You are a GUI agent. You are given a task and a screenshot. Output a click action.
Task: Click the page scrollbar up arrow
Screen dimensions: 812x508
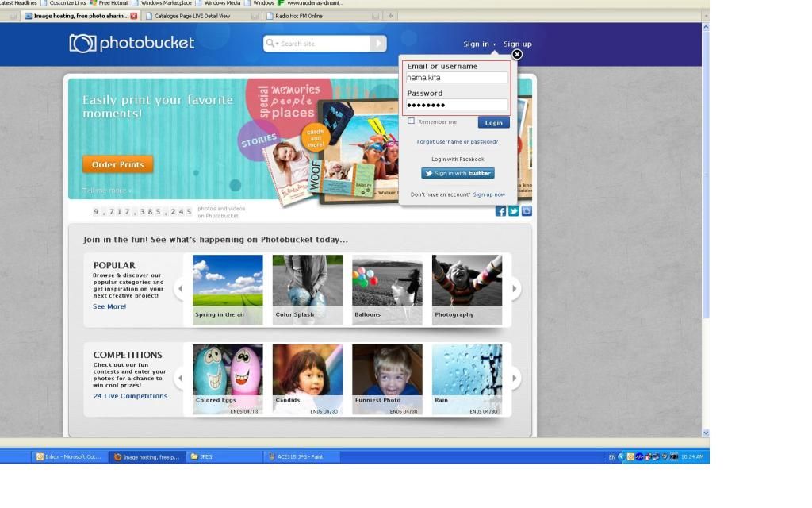[705, 27]
